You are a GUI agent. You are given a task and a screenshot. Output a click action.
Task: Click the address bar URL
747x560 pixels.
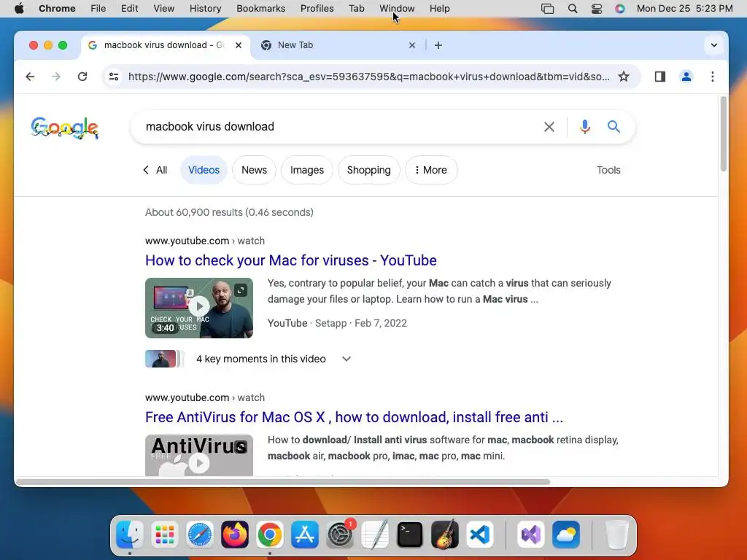tap(368, 77)
